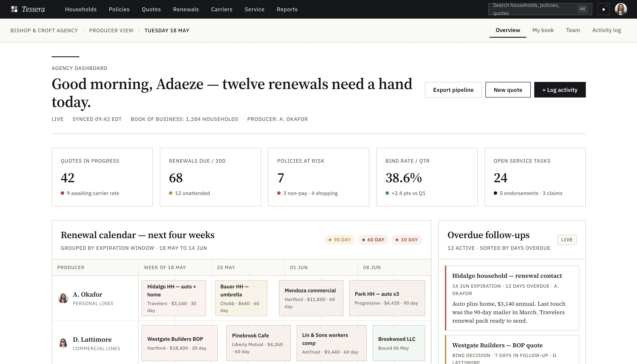Open the notifications bell indicator
637x364 pixels.
(x=603, y=9)
